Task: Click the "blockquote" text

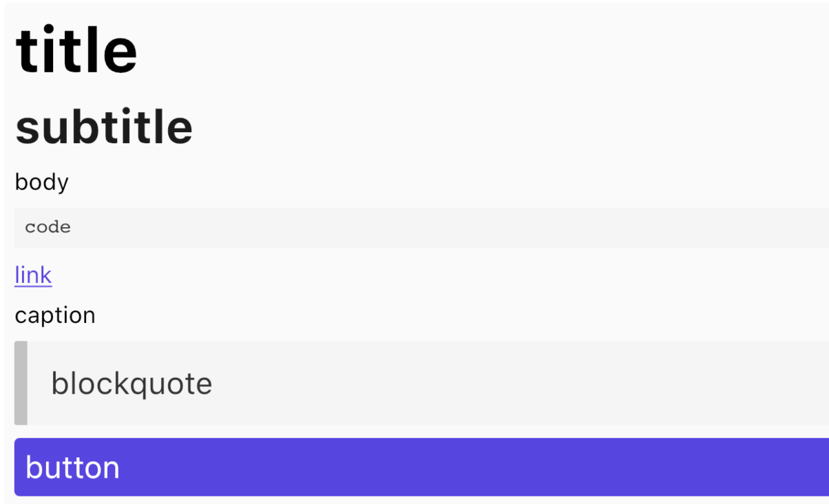Action: point(132,384)
